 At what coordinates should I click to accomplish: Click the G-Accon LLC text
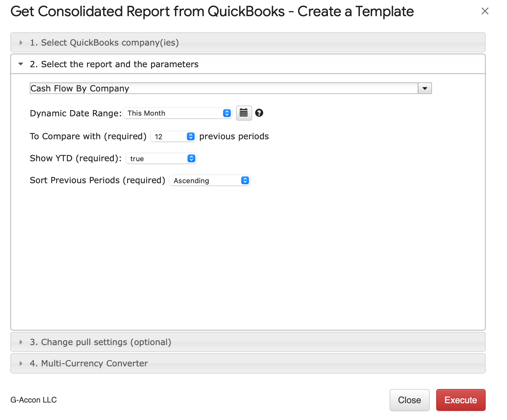tap(34, 400)
